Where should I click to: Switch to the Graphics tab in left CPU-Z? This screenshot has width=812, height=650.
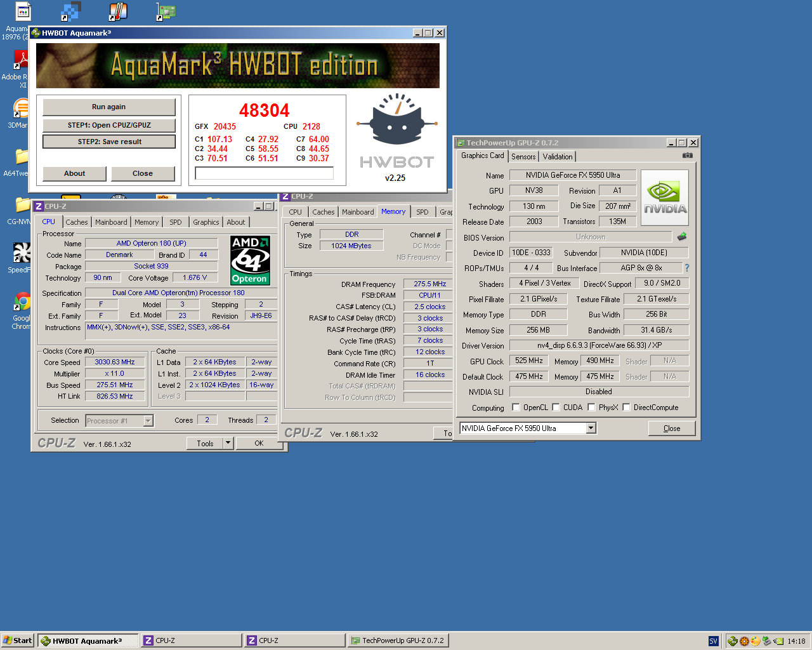click(206, 222)
